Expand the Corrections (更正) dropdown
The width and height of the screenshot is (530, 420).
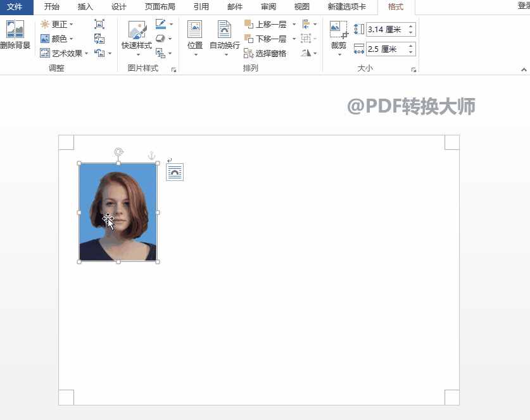click(x=57, y=24)
